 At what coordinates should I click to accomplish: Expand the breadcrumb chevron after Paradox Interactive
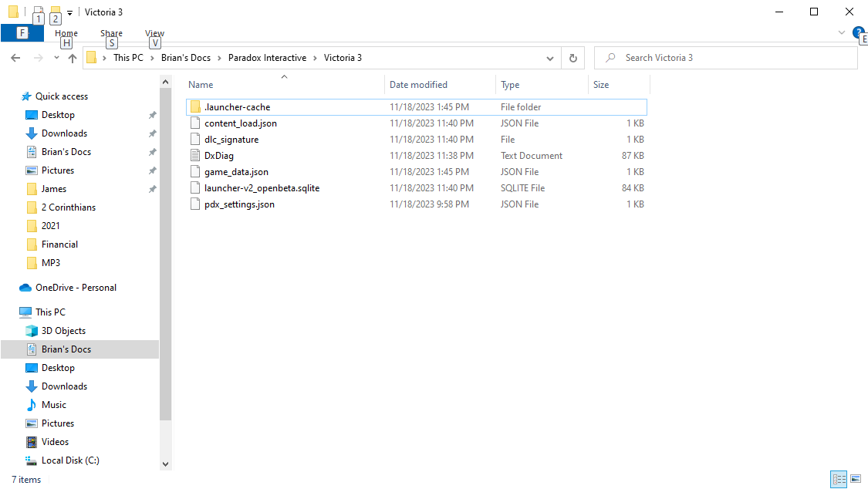tap(315, 58)
